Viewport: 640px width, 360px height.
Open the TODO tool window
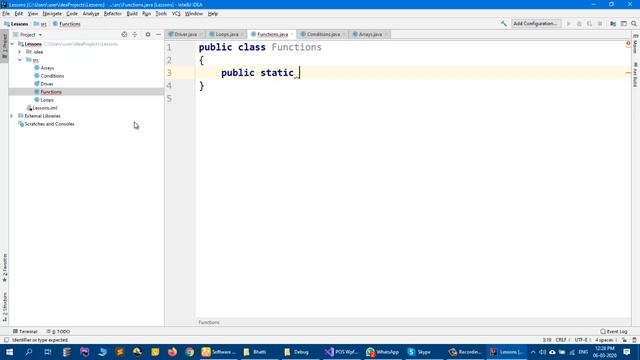click(58, 331)
